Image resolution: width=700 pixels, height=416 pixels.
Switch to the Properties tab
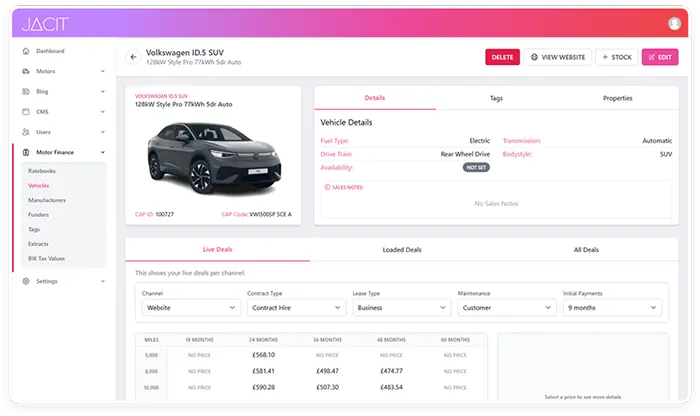[617, 98]
